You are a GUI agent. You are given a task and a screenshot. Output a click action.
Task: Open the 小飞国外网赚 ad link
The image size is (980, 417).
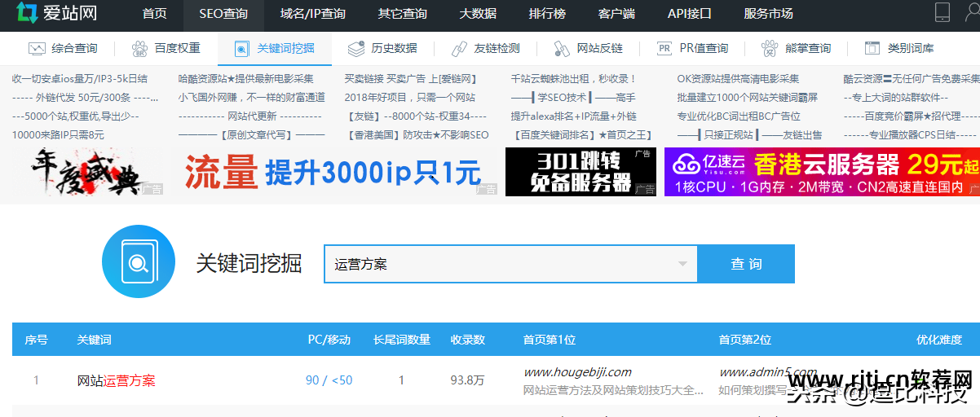(251, 98)
